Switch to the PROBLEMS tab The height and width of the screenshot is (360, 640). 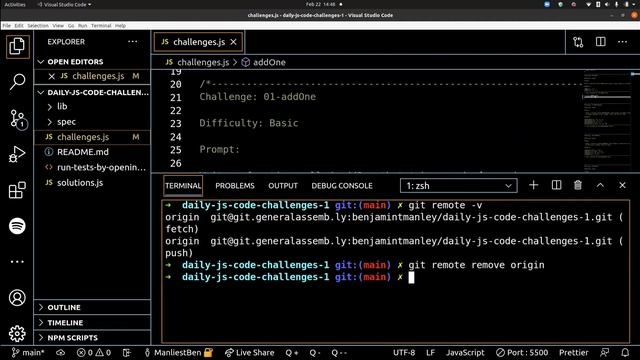tap(235, 186)
